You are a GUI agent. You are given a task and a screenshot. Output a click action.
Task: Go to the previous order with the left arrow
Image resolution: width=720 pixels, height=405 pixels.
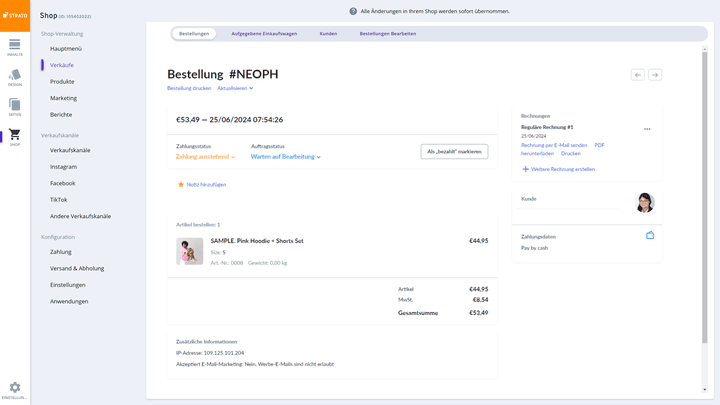[x=637, y=75]
